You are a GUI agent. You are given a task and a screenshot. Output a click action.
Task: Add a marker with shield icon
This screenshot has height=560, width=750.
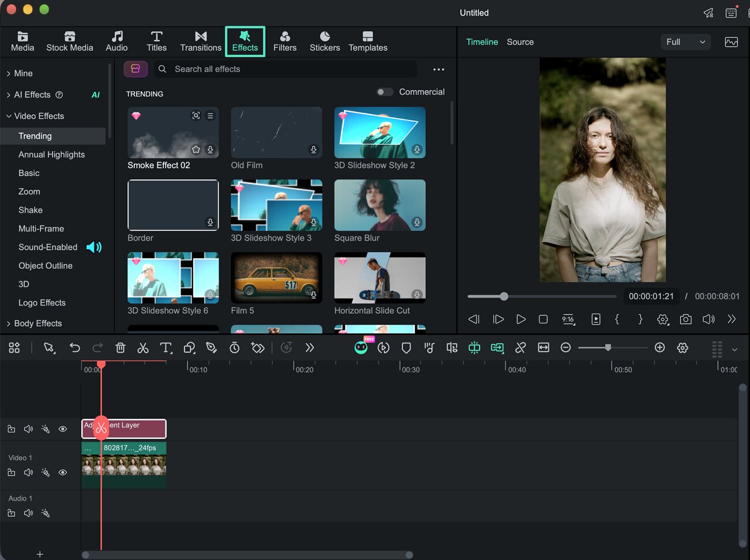coord(406,348)
